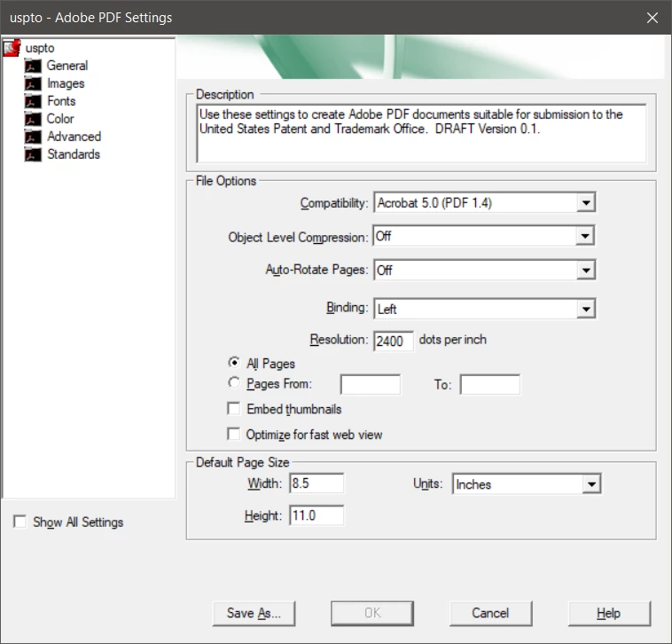This screenshot has height=644, width=672.
Task: Enable Optimize for fast web view
Action: [233, 434]
